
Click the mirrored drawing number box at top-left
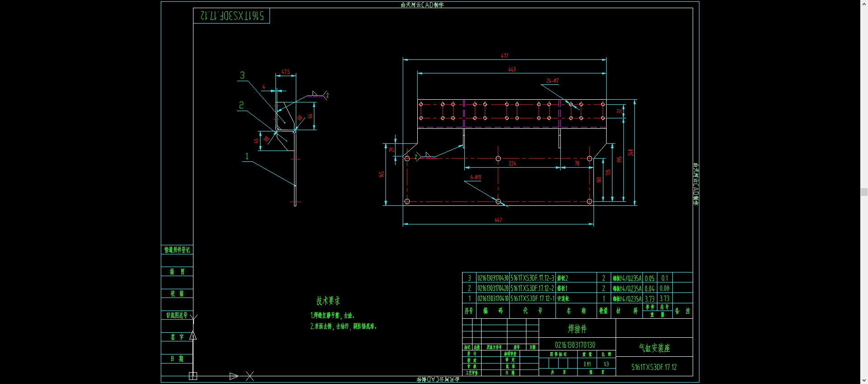231,16
